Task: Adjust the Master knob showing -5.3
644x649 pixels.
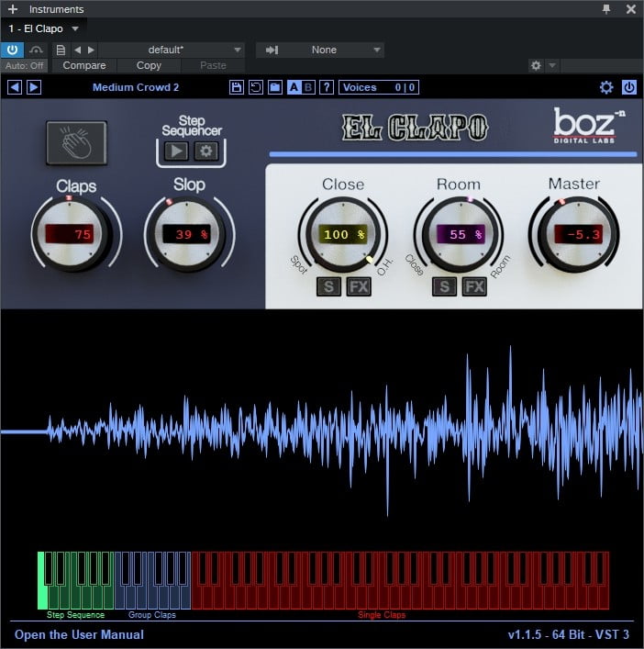Action: click(x=578, y=235)
